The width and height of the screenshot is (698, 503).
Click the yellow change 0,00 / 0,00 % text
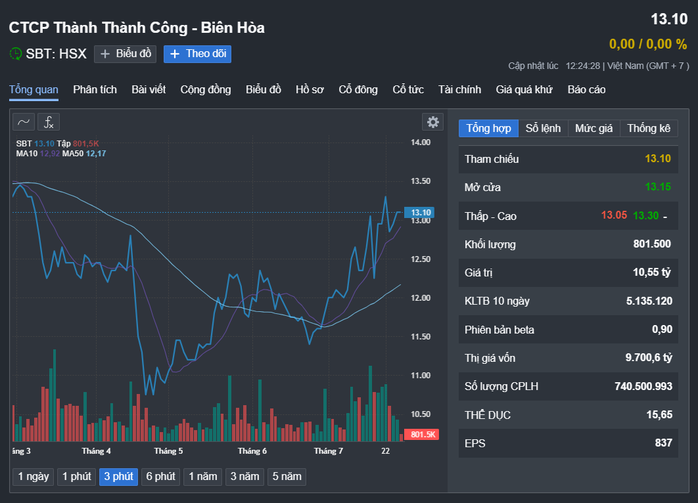coord(648,44)
